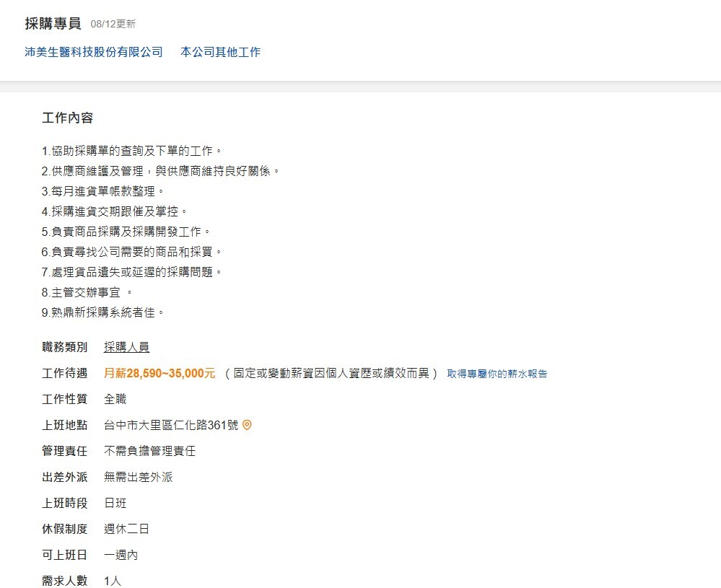The image size is (721, 588).
Task: Click the 出差外派 field label
Action: 65,477
